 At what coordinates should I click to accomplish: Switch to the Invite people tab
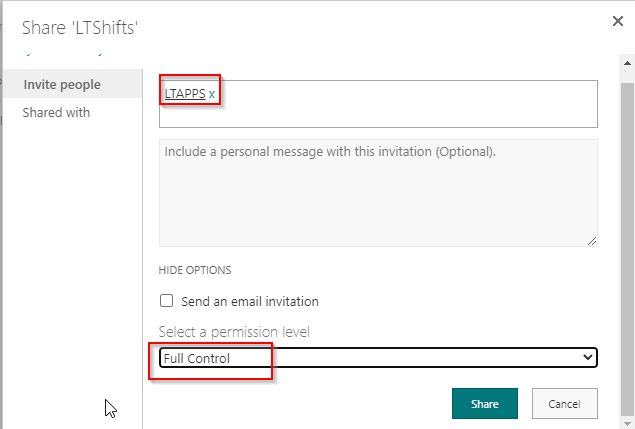62,84
